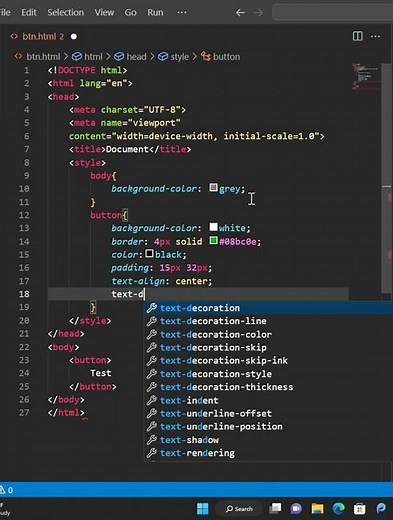Show more menu items via ellipsis
Viewport: 393px width, 520px height.
(182, 13)
